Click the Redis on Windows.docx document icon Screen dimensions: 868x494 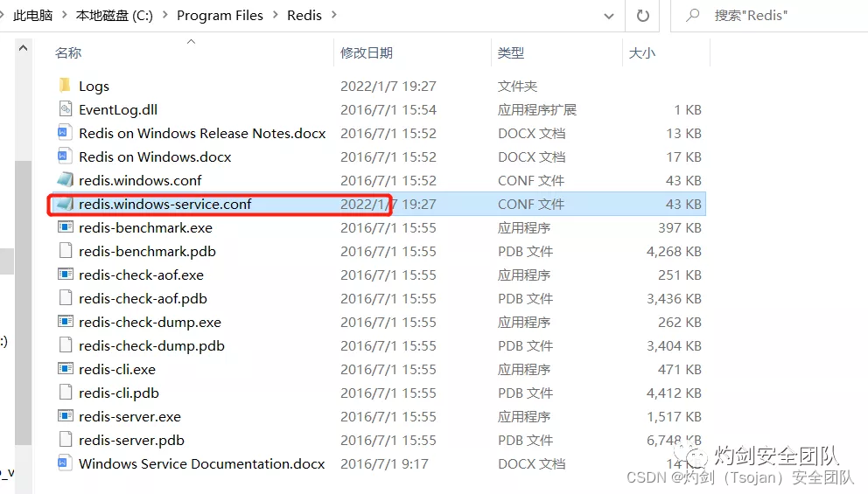click(66, 157)
